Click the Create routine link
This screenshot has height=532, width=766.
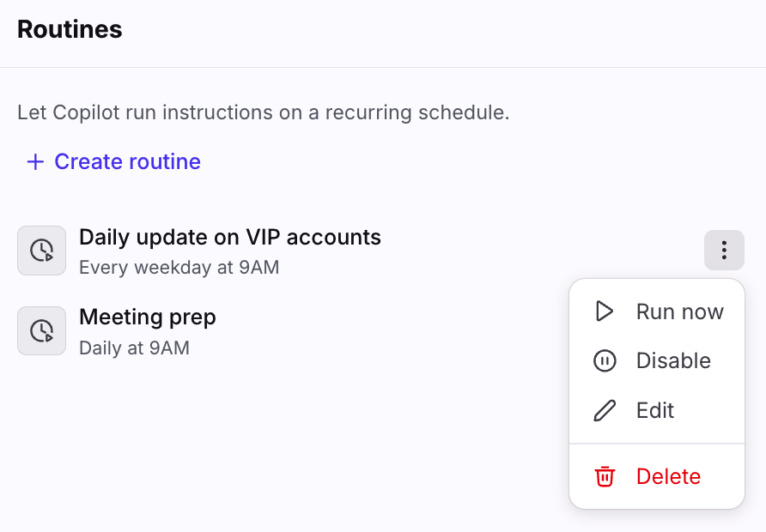113,161
